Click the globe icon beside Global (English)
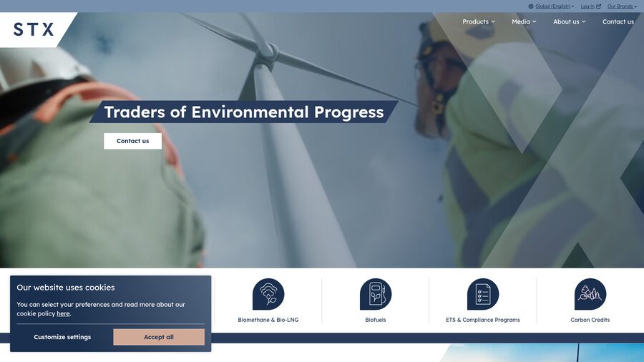644x362 pixels. (x=531, y=6)
